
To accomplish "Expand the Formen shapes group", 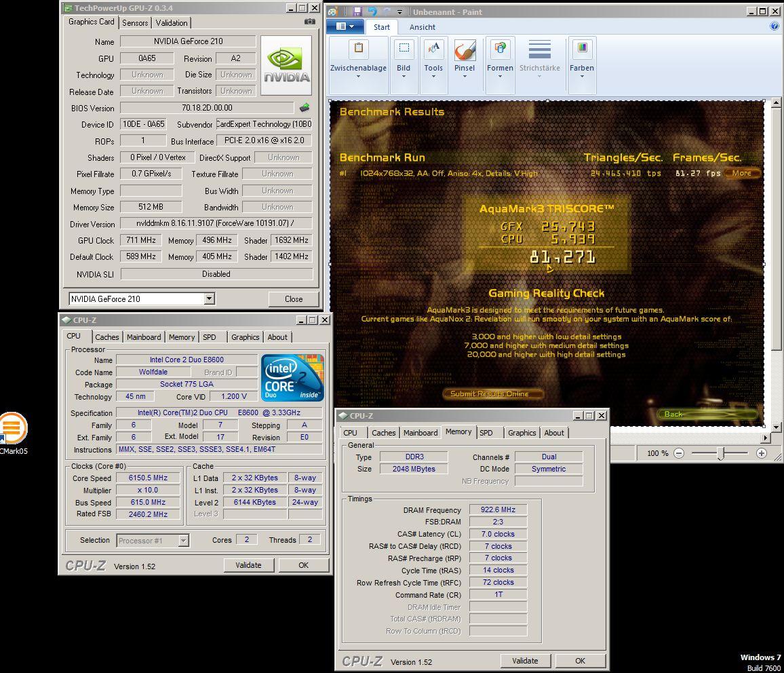I will pos(500,65).
